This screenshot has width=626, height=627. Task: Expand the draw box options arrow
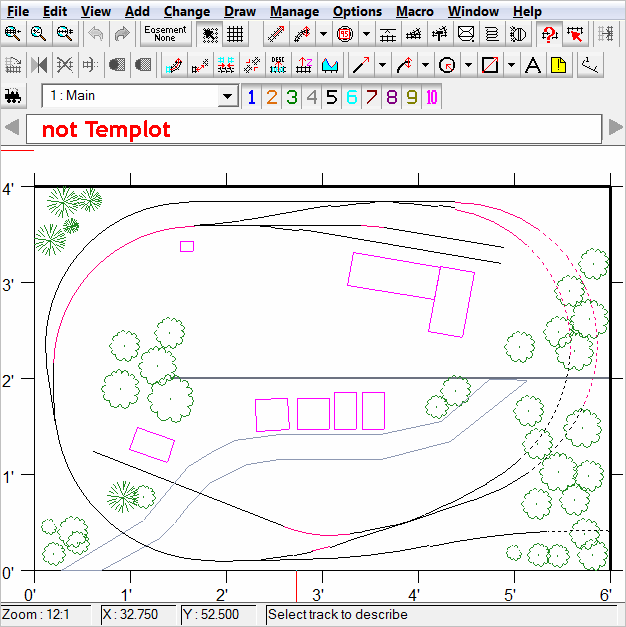pyautogui.click(x=511, y=65)
